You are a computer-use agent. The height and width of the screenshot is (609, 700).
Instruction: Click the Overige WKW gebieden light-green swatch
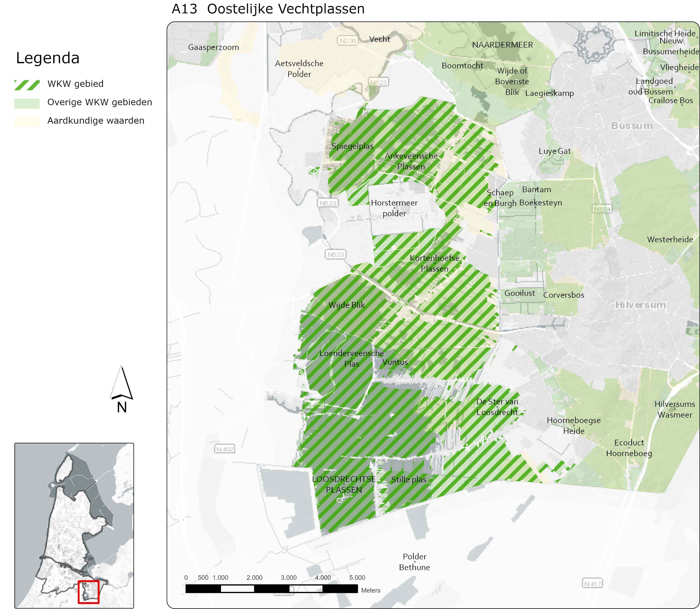coord(27,103)
